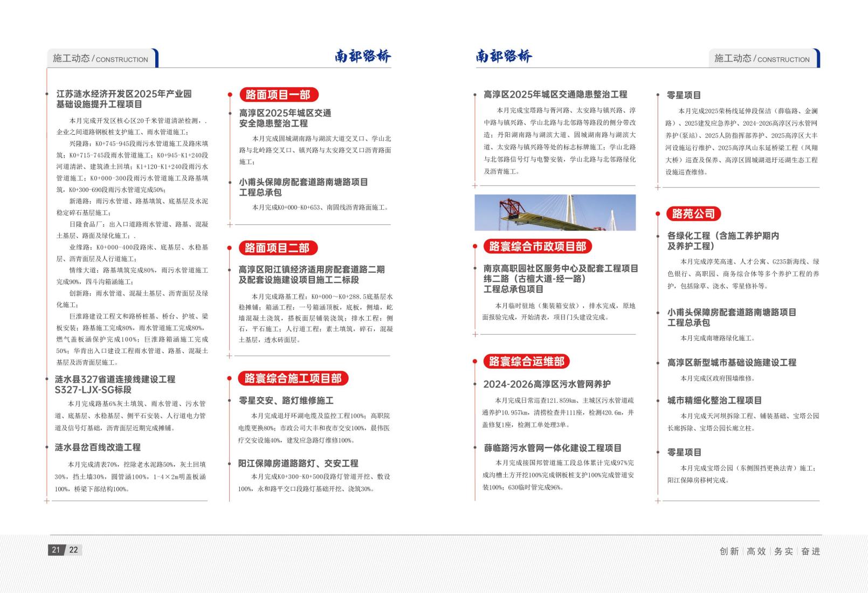Click the 路面项目二部 red label
The width and height of the screenshot is (868, 593).
pyautogui.click(x=278, y=248)
